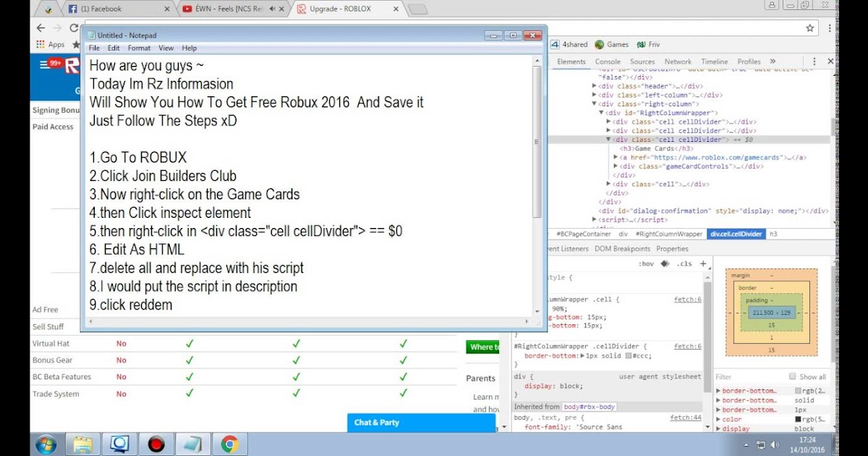Show more DevTools tabs chevron

coord(773,62)
